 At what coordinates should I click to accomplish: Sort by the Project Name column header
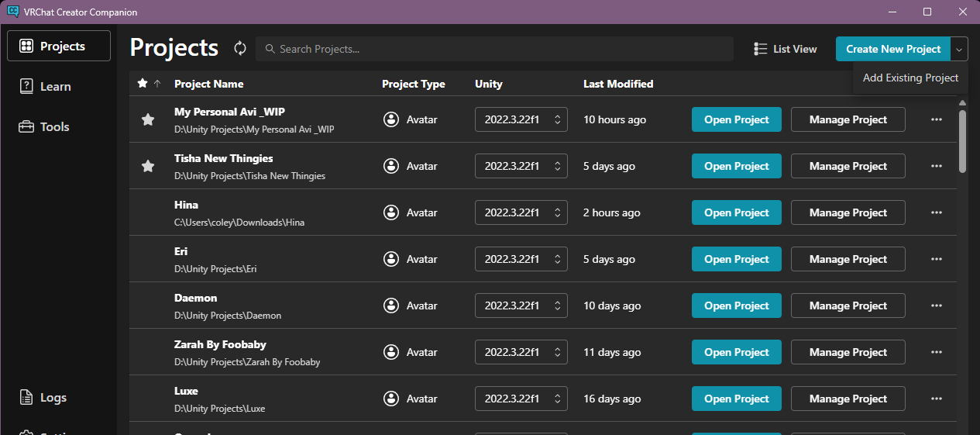(x=208, y=84)
